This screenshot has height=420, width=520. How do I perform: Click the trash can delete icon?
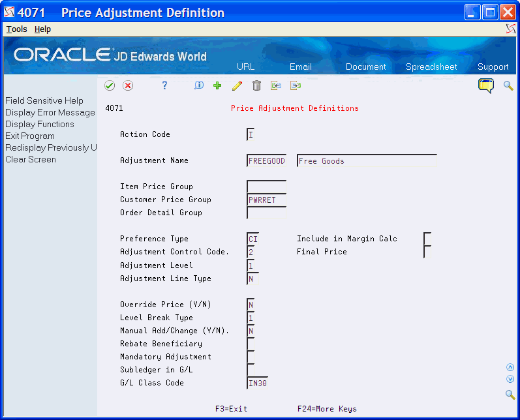coord(256,85)
